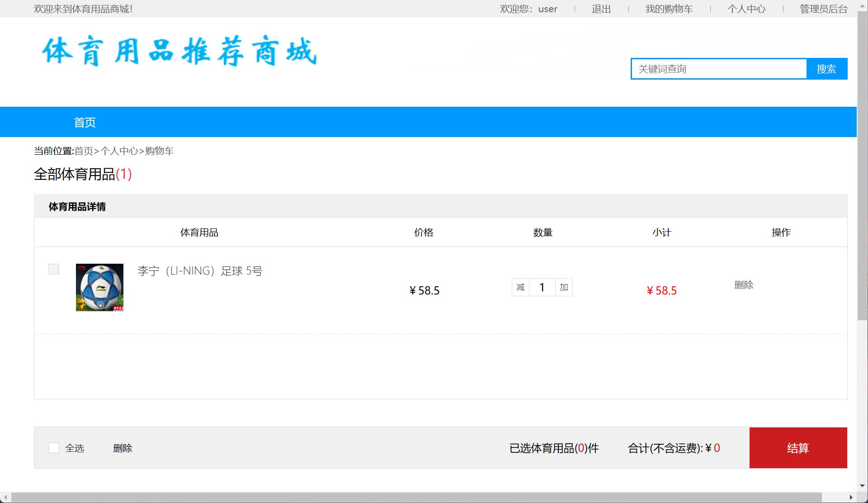Screen dimensions: 868x503
Task: Click the bottom 删除 to delete selected items
Action: [123, 448]
